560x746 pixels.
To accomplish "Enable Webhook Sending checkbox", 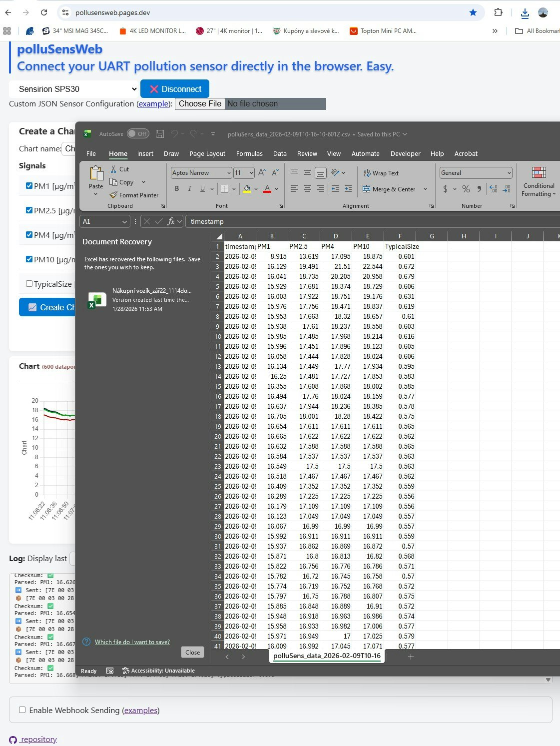I will click(22, 710).
